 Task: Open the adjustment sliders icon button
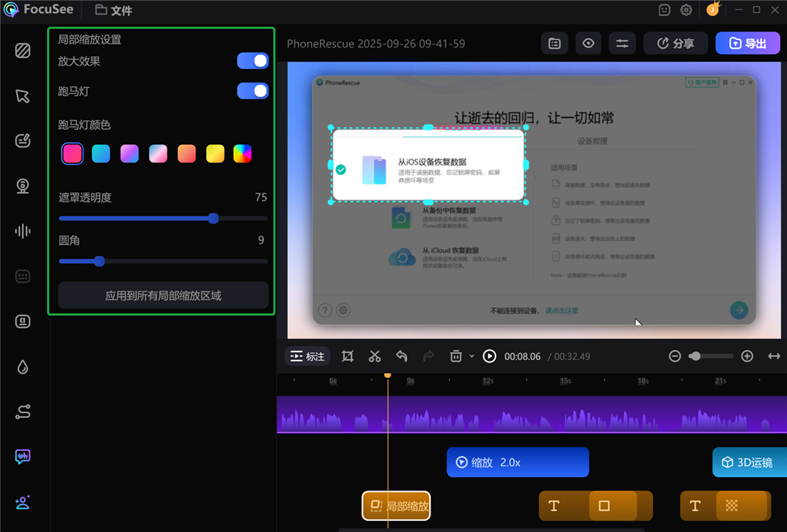coord(623,44)
